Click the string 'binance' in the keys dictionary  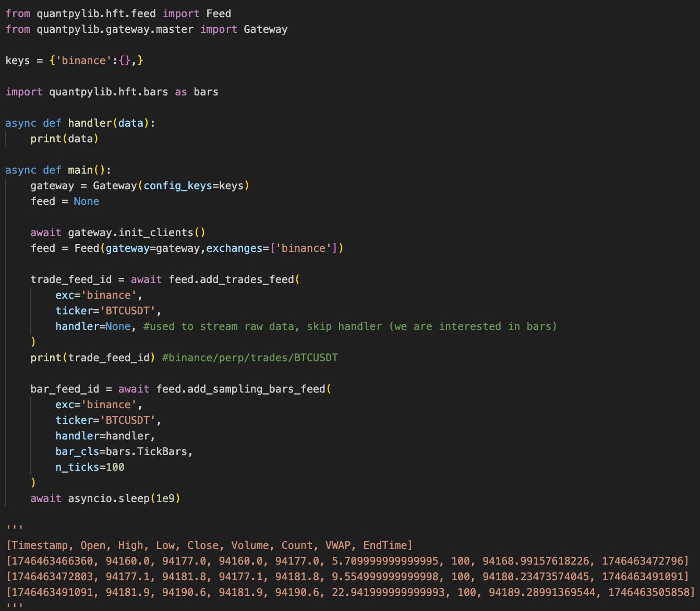83,60
